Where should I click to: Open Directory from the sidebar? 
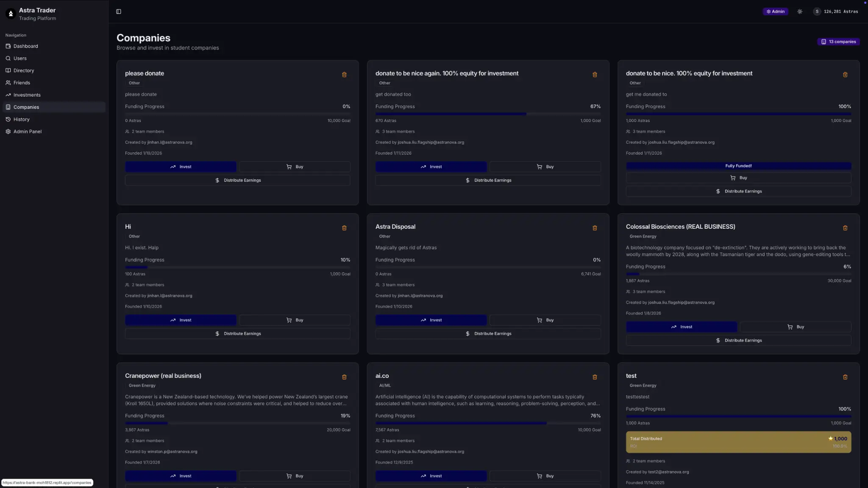23,70
